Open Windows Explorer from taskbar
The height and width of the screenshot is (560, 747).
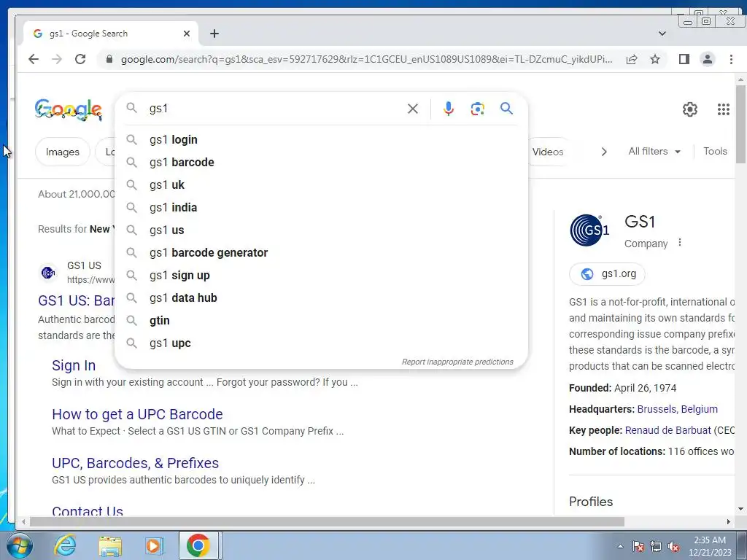[x=110, y=545]
